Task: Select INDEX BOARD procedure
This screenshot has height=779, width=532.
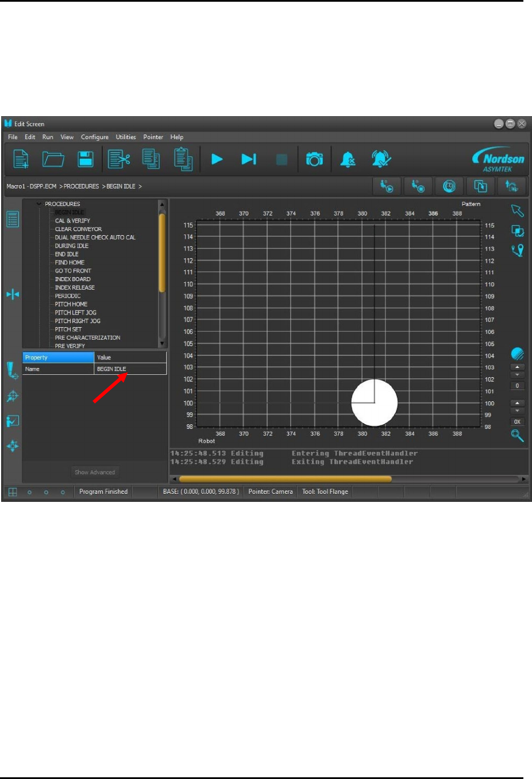Action: click(x=72, y=279)
